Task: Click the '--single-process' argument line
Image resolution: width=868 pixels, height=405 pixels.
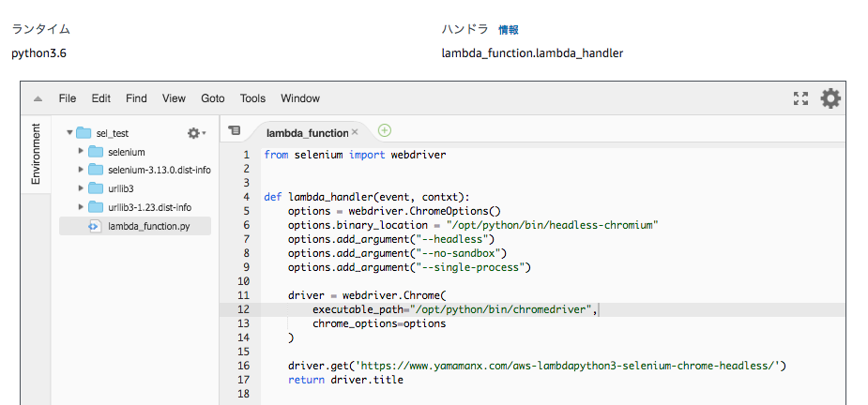Action: (x=410, y=267)
